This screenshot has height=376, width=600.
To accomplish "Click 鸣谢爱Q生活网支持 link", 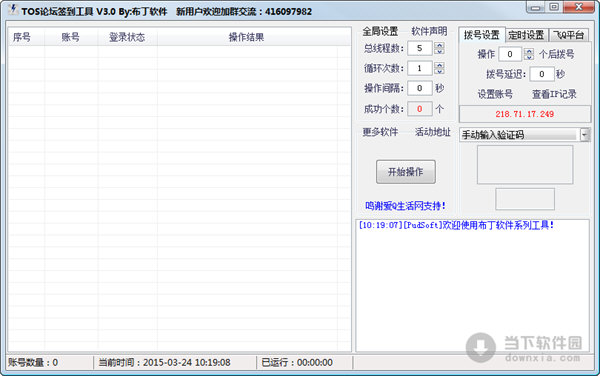I will (405, 206).
